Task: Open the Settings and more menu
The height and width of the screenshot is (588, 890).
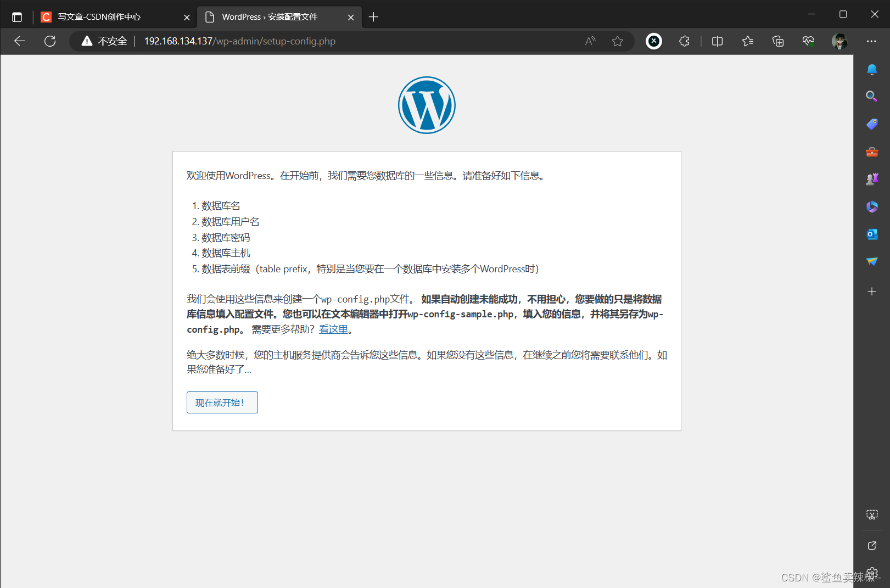Action: click(x=872, y=41)
